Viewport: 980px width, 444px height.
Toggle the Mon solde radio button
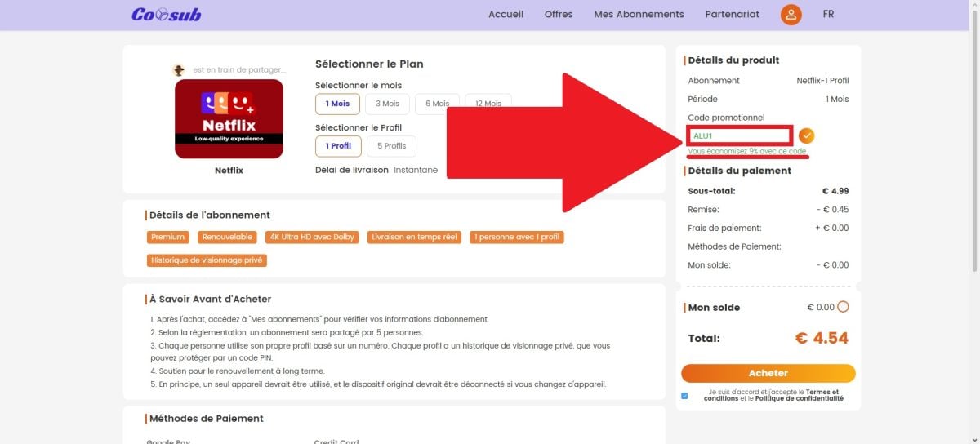click(x=843, y=307)
